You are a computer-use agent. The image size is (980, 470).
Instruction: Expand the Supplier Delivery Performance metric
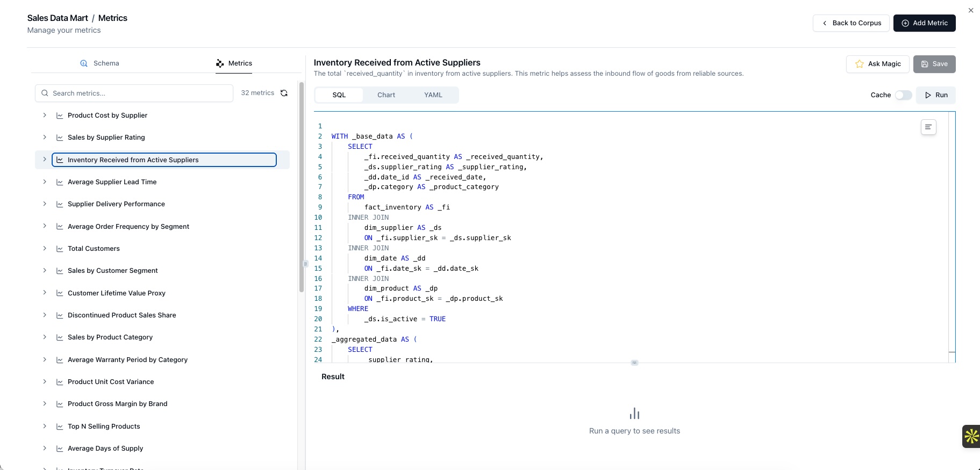[45, 204]
